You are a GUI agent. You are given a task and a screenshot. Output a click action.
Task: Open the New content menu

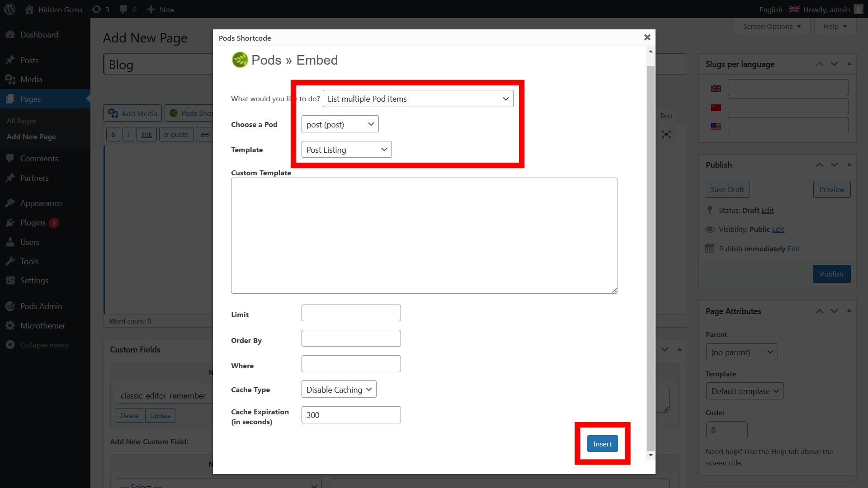click(x=160, y=9)
